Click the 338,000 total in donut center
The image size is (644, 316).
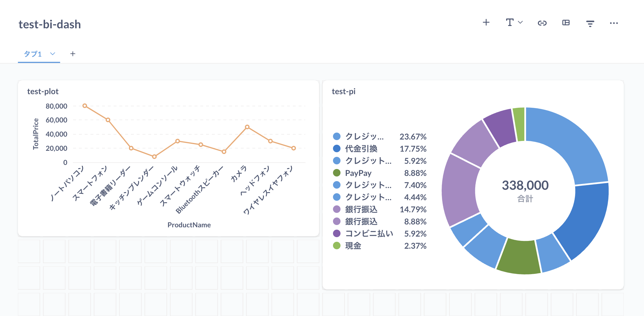click(525, 185)
